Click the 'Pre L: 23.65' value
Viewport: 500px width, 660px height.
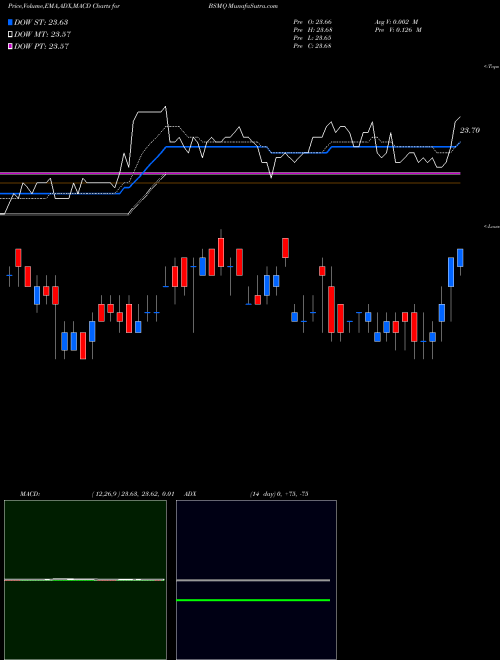[312, 38]
